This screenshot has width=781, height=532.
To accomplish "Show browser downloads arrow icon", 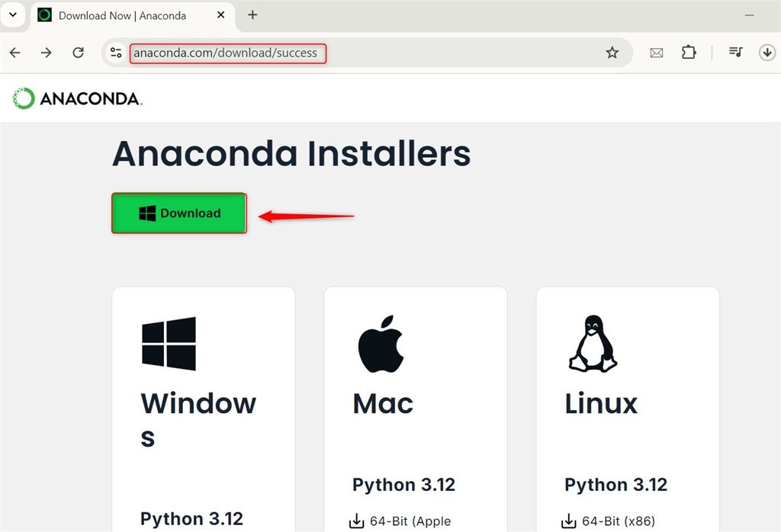I will pyautogui.click(x=767, y=53).
